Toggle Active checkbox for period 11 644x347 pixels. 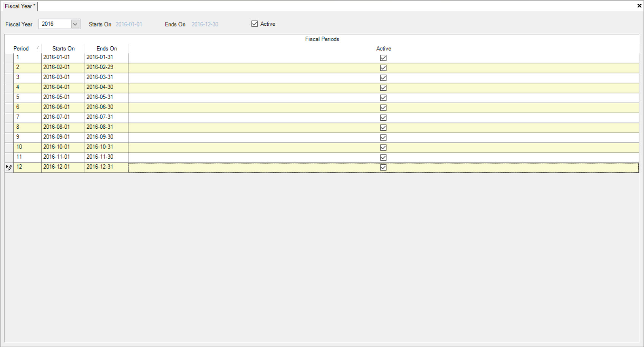click(x=383, y=158)
